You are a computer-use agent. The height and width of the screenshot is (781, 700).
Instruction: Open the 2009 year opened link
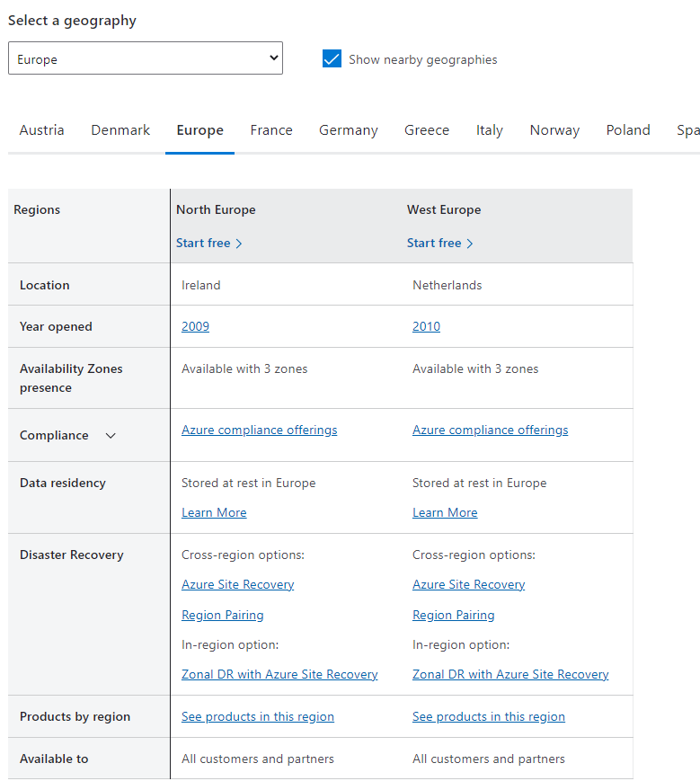(195, 326)
